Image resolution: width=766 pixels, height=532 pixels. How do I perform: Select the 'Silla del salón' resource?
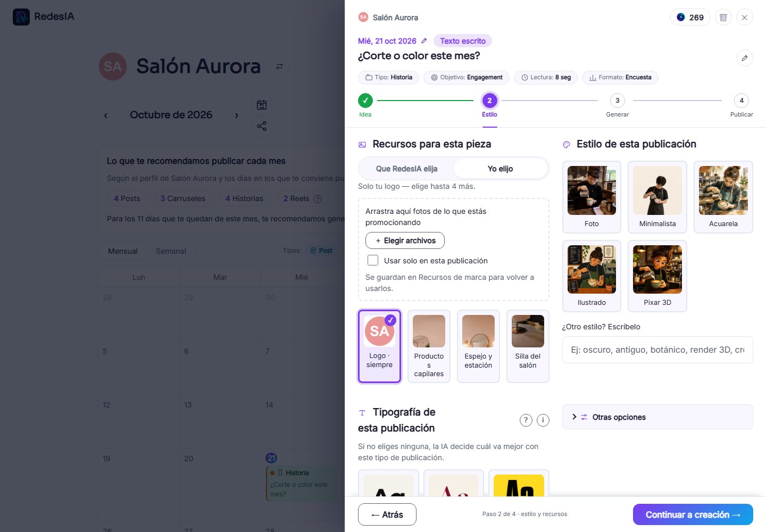pos(528,346)
